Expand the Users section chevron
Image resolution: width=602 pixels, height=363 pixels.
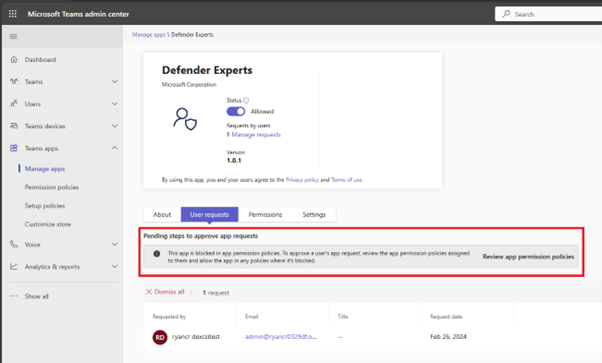click(115, 104)
